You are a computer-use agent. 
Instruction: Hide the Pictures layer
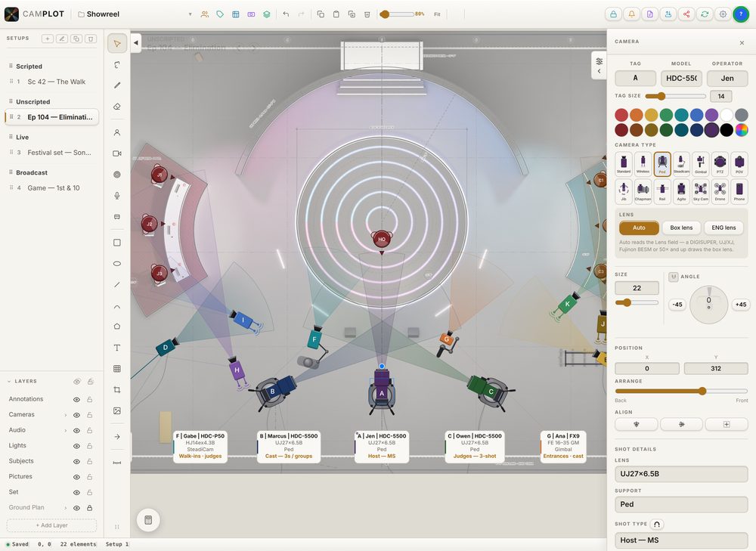(x=76, y=477)
